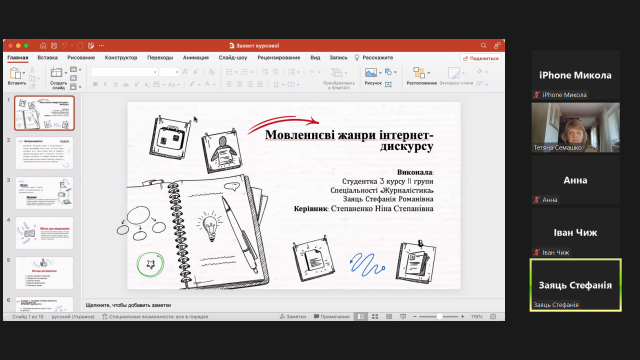Open the font color dropdown arrow

213,85
